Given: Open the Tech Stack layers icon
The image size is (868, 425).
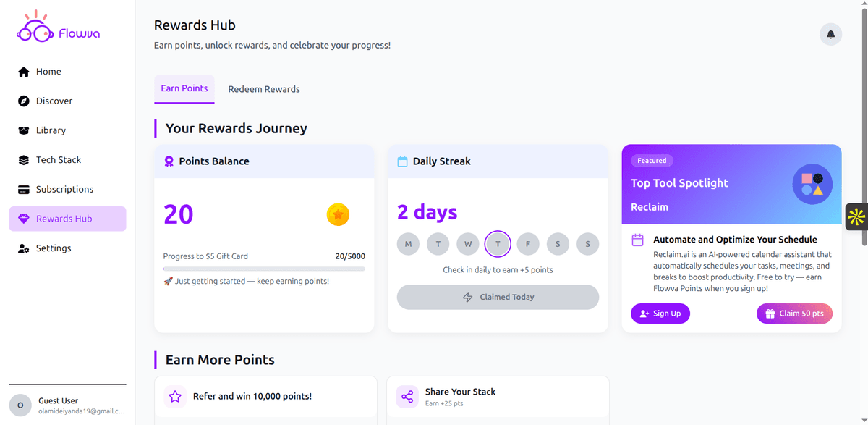Looking at the screenshot, I should click(x=22, y=159).
